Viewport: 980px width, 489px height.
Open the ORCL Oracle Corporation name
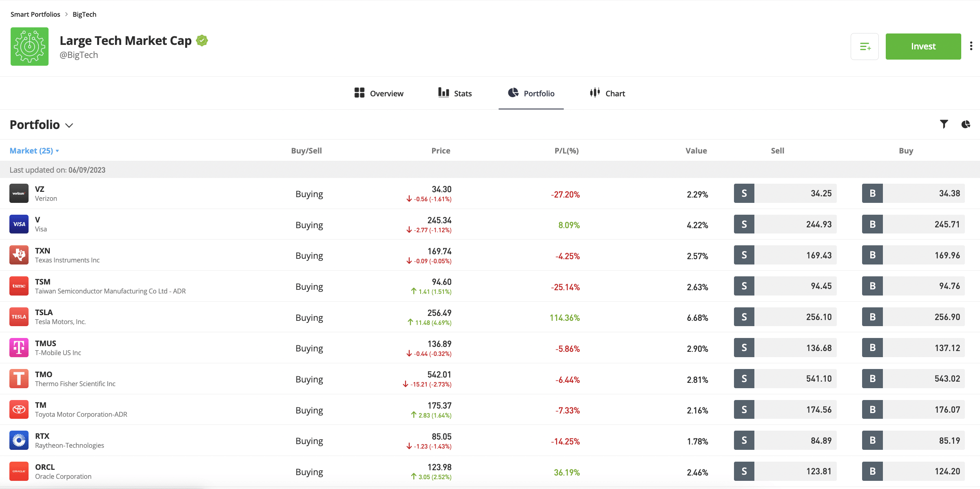(x=63, y=471)
